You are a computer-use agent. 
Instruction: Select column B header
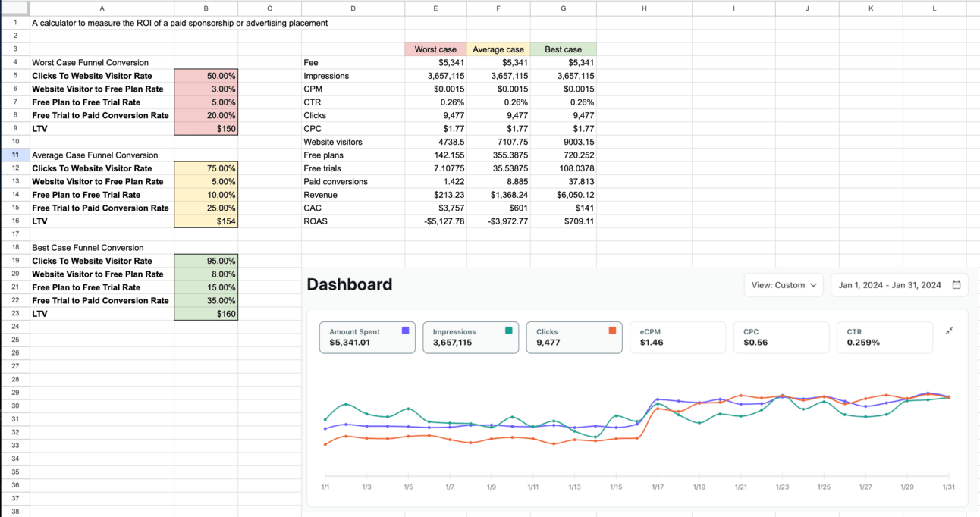click(206, 8)
